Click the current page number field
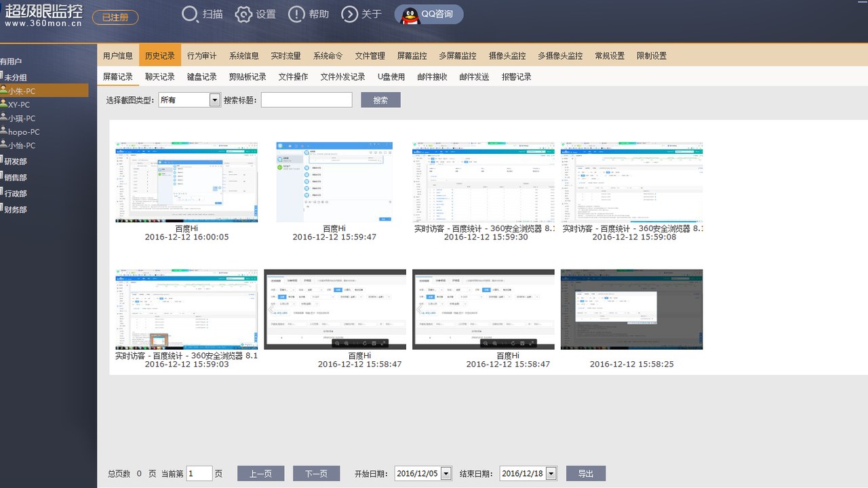Screen dimensions: 868x488 click(x=199, y=474)
